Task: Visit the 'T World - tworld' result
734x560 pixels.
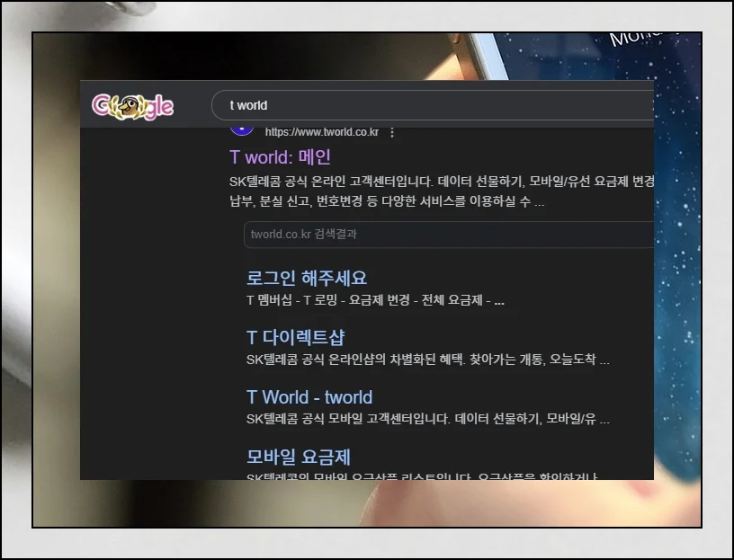Action: 309,397
